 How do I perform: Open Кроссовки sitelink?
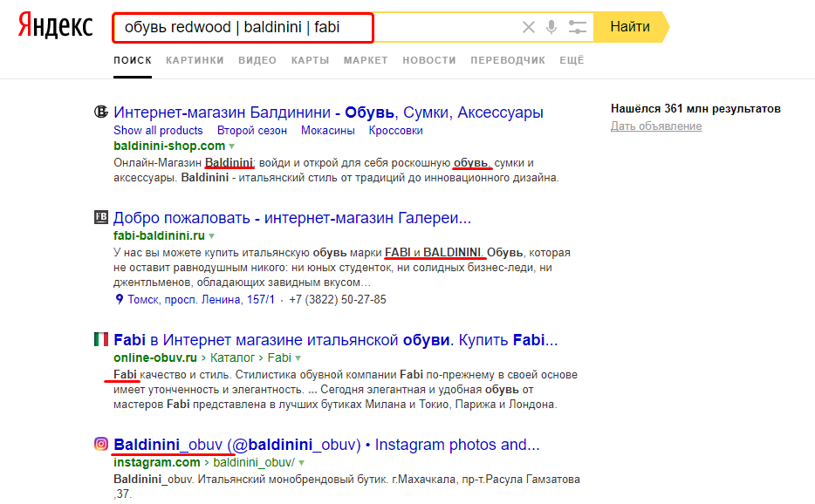pyautogui.click(x=395, y=131)
